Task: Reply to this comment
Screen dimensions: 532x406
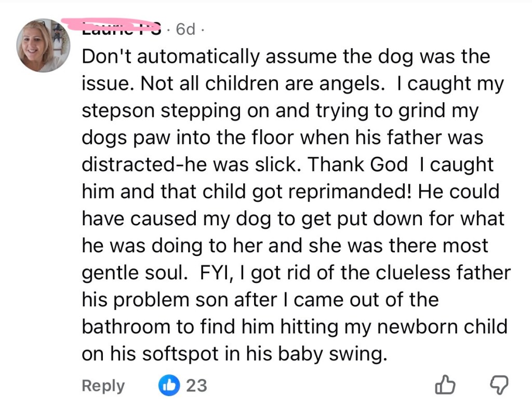Action: [103, 386]
